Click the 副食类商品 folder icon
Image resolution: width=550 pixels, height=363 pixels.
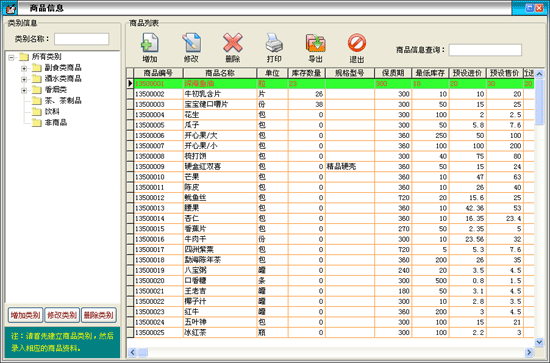pos(37,68)
